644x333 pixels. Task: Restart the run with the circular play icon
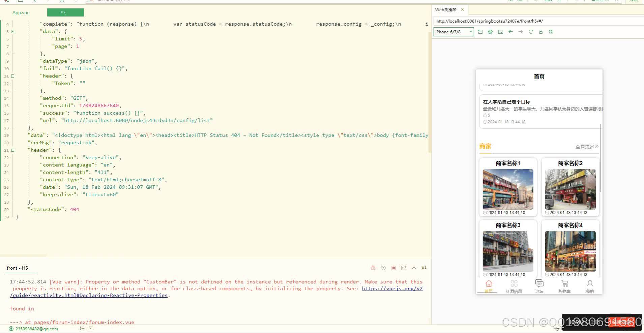pyautogui.click(x=383, y=268)
